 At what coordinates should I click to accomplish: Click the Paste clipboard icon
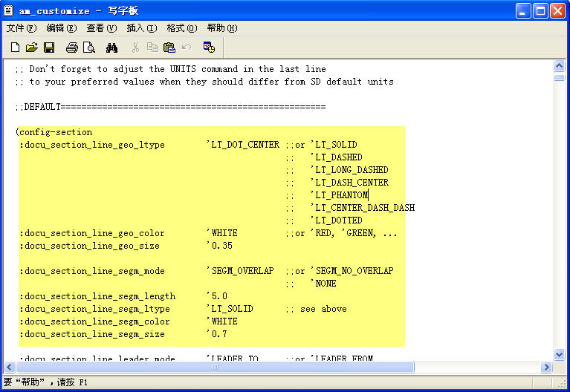coord(169,48)
